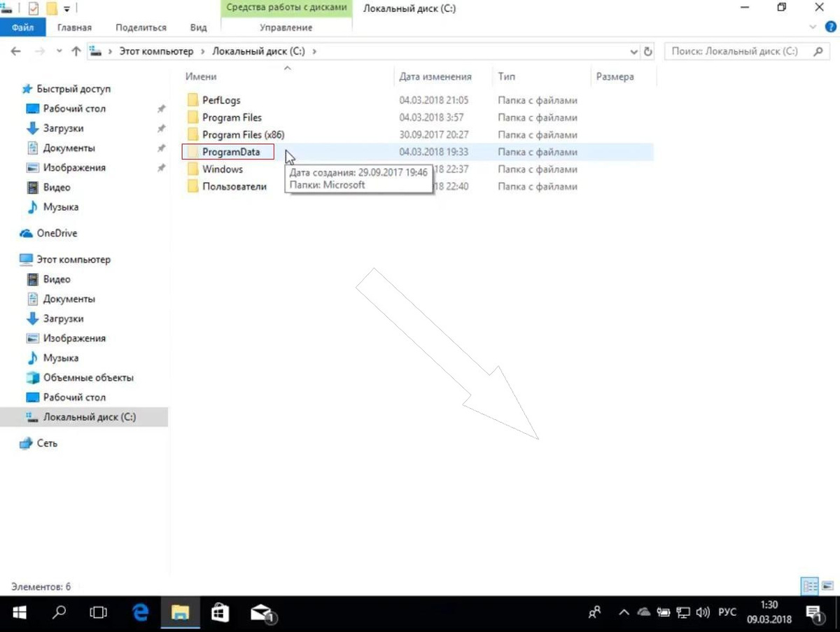Screen dimensions: 840x632
Task: Open Microsoft Store from the taskbar
Action: (x=220, y=612)
